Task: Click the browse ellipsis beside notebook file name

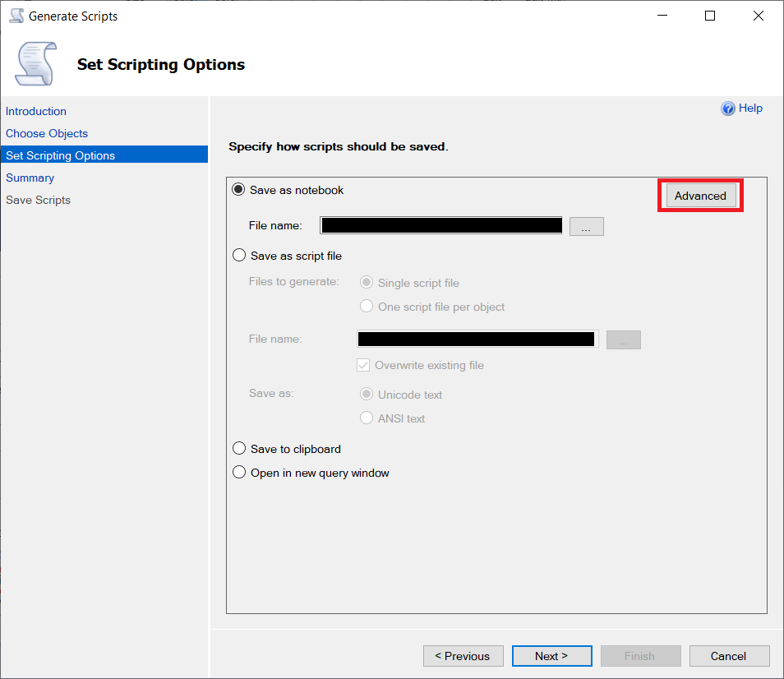Action: pyautogui.click(x=586, y=225)
